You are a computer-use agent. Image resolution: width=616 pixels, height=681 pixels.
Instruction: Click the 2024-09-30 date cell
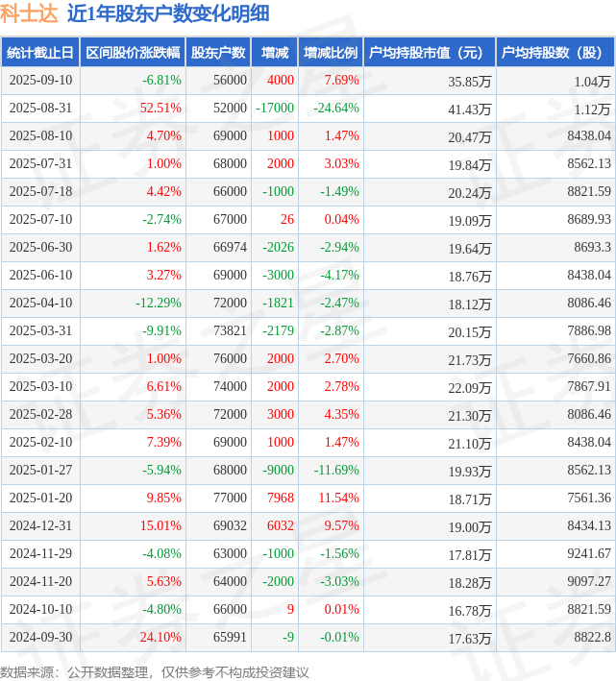pyautogui.click(x=40, y=637)
